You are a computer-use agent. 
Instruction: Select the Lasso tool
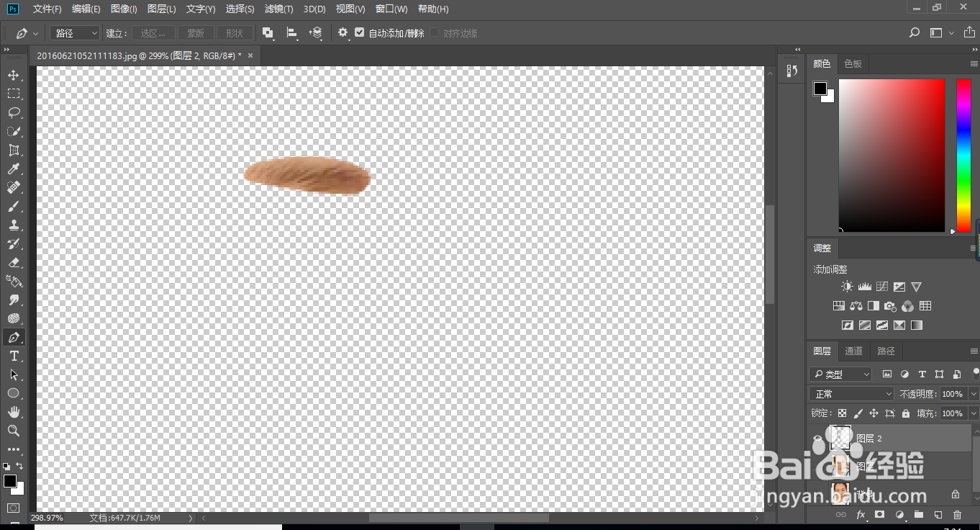pyautogui.click(x=13, y=113)
